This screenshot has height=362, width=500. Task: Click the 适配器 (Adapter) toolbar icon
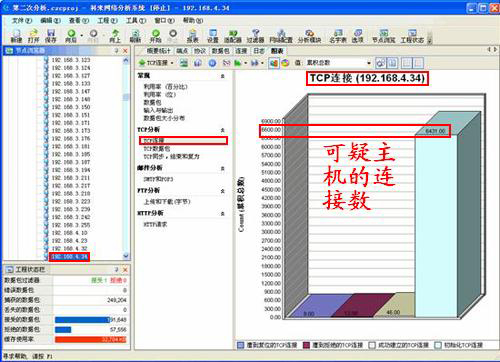[x=233, y=36]
